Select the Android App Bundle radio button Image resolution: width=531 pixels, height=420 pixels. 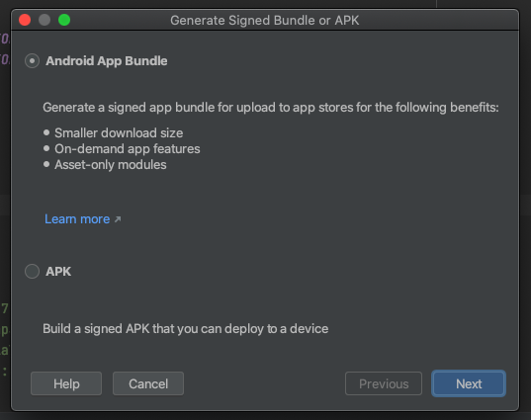(33, 61)
